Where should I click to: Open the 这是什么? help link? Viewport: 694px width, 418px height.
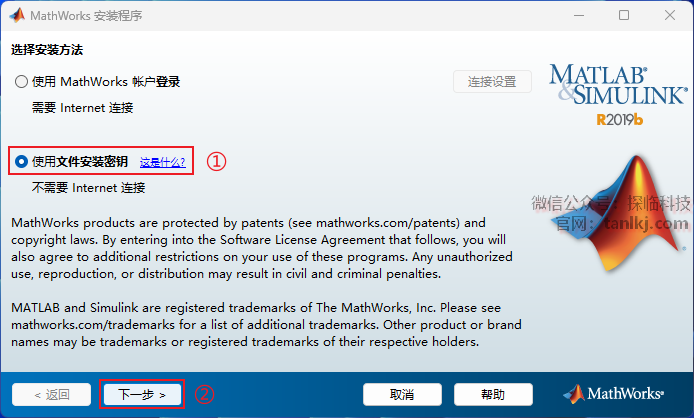pyautogui.click(x=162, y=163)
